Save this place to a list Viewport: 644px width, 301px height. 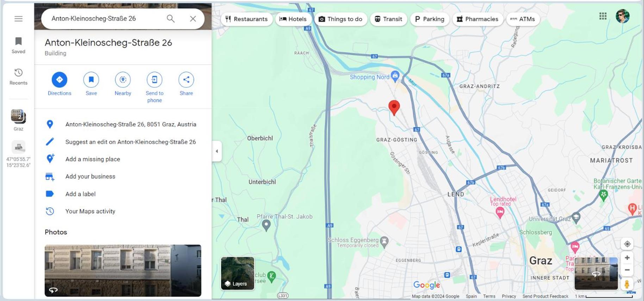click(x=91, y=84)
